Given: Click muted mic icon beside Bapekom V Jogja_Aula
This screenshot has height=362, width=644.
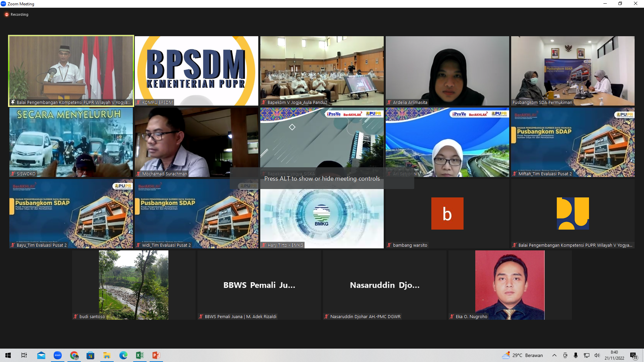Looking at the screenshot, I should (264, 102).
